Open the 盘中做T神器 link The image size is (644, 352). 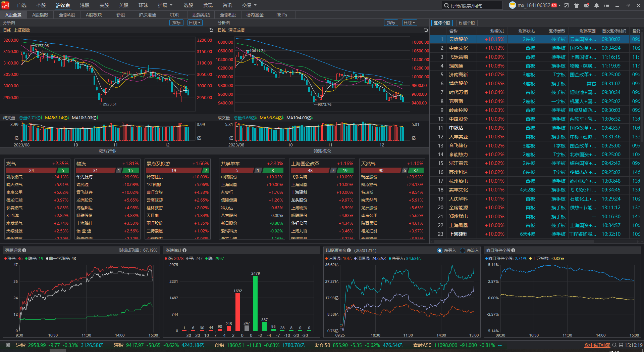pos(597,345)
